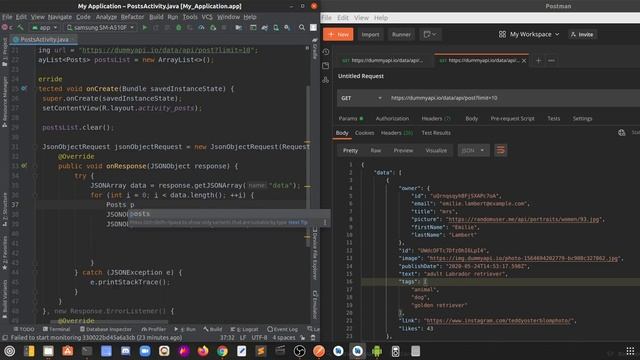
Task: Click the "4 spaces" indent setting
Action: click(x=283, y=338)
